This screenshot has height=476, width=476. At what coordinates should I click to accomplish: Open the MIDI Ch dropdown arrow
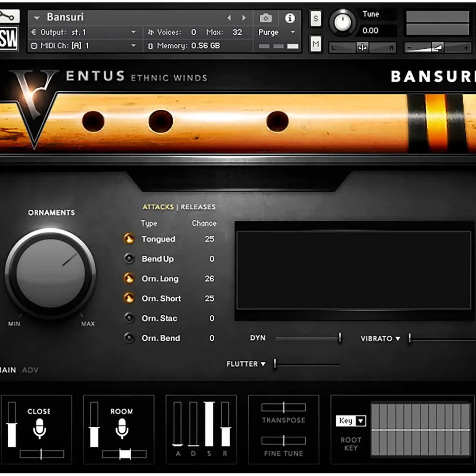point(133,46)
